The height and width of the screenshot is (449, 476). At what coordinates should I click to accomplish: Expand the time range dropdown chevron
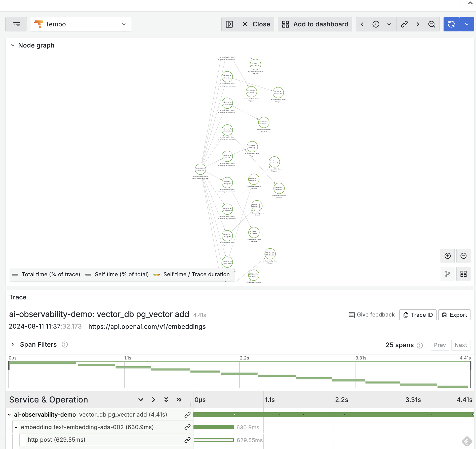[389, 24]
